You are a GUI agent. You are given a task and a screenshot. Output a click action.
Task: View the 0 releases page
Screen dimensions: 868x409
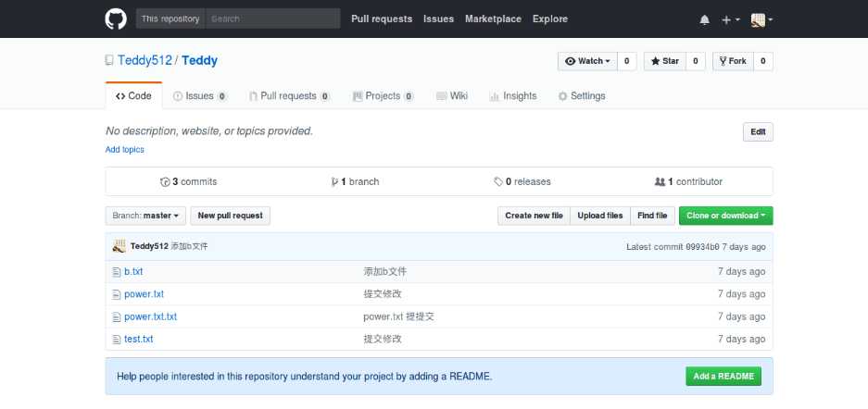(x=522, y=182)
